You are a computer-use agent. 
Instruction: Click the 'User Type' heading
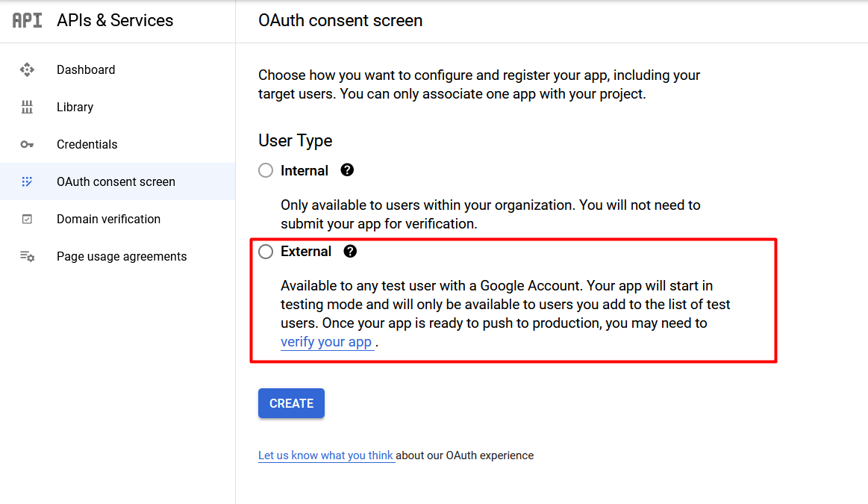click(295, 140)
